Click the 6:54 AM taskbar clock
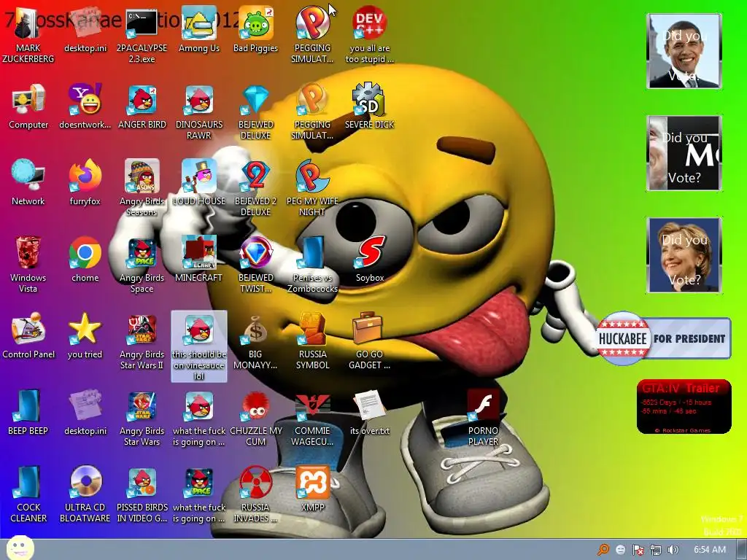 coord(709,550)
